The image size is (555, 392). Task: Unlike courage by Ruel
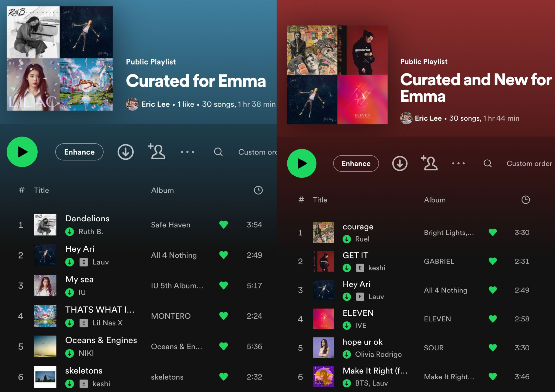(492, 232)
